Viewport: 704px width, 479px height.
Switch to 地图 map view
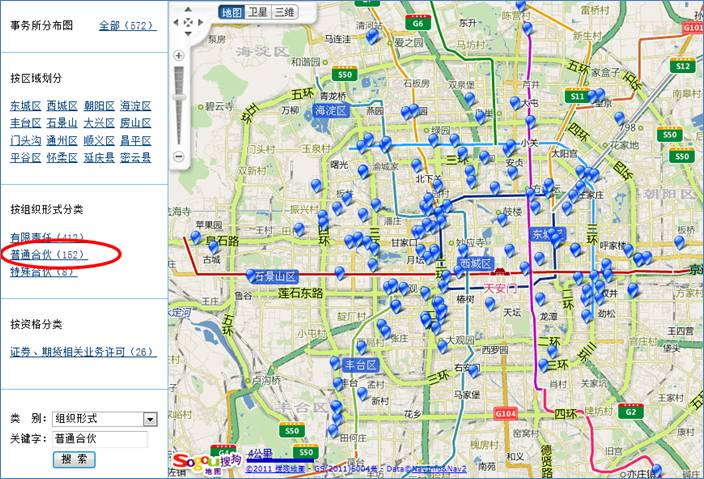point(232,13)
